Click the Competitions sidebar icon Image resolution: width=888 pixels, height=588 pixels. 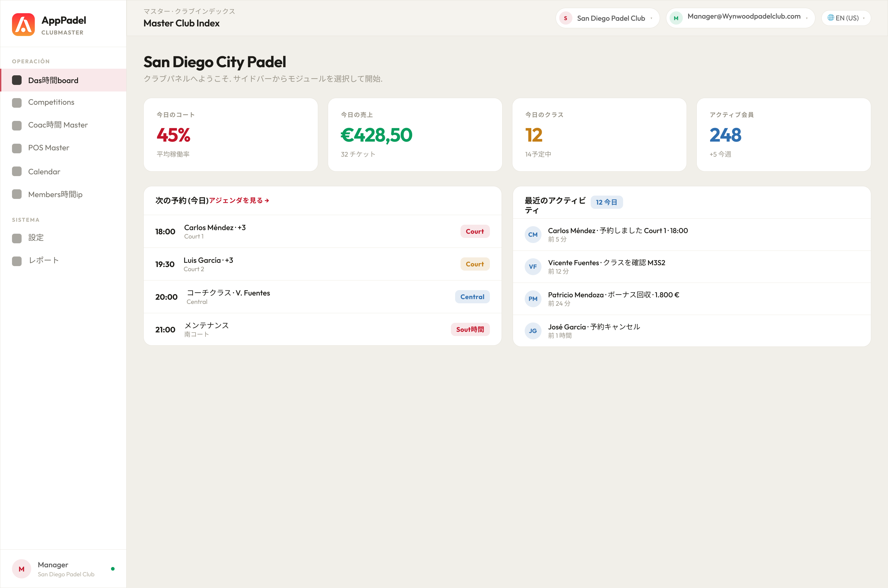tap(17, 102)
